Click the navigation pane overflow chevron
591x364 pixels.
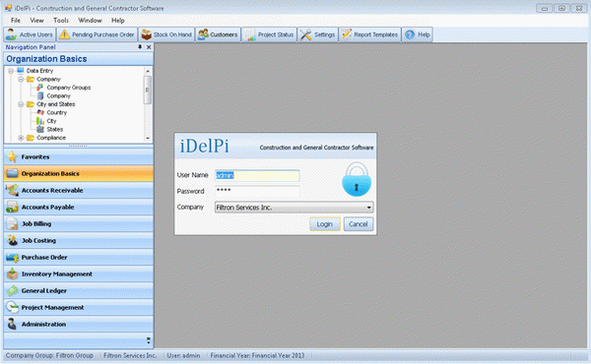pyautogui.click(x=148, y=340)
